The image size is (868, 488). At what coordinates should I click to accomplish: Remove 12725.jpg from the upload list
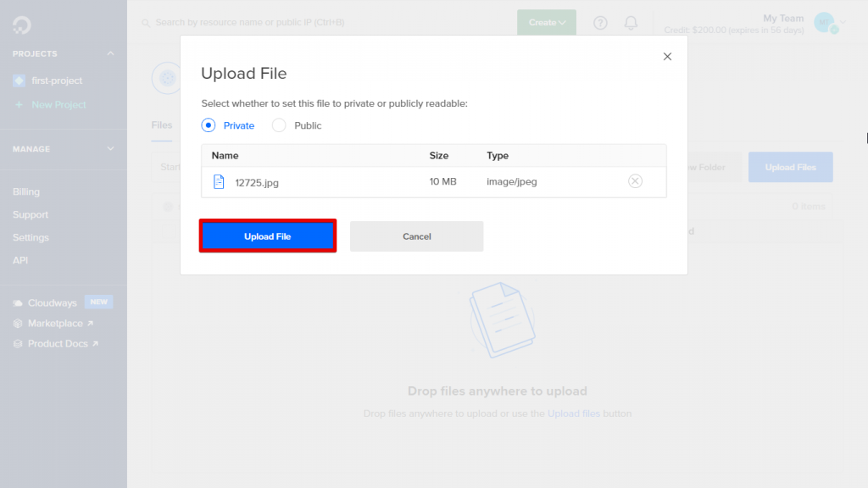pos(635,181)
